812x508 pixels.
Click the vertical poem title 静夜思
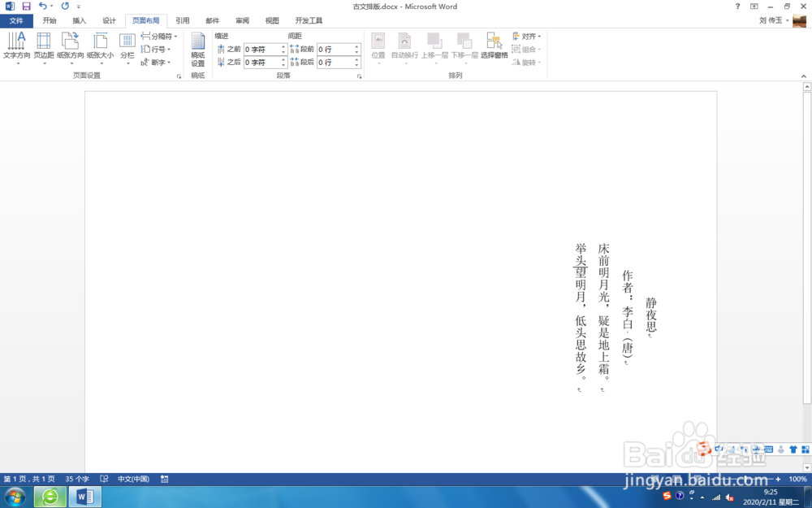click(651, 315)
